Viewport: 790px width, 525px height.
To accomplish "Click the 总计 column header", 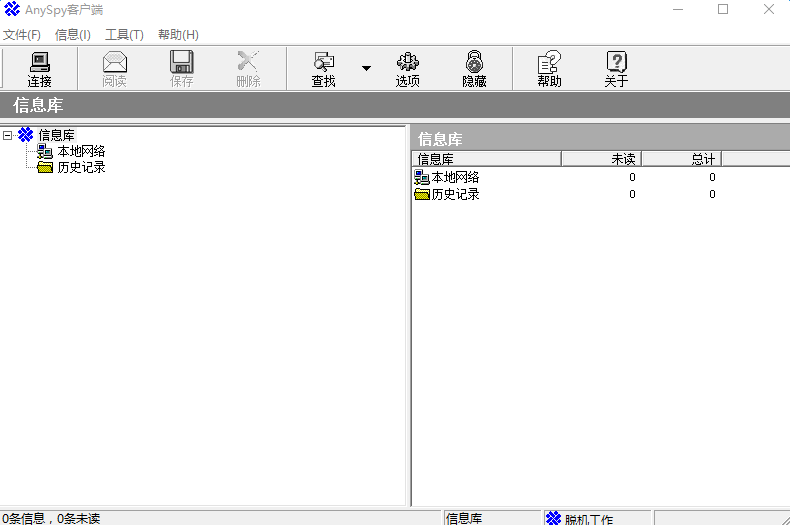I will pyautogui.click(x=681, y=159).
